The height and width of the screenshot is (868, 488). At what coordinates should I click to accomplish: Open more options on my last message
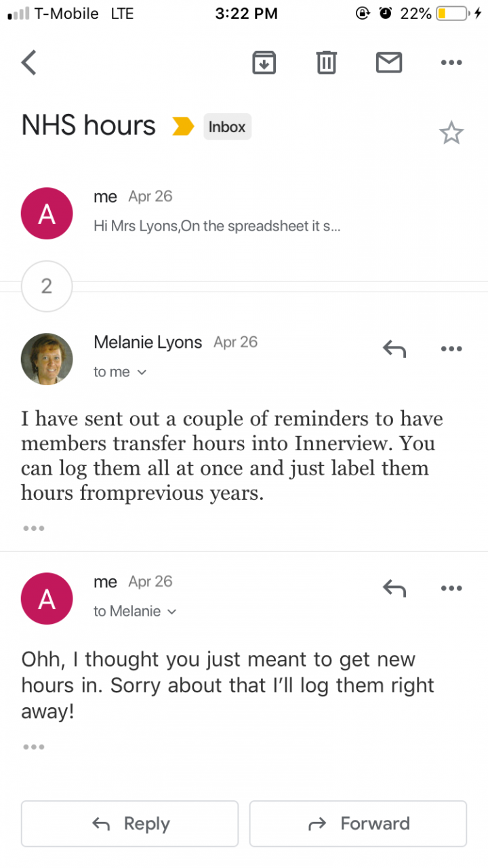[451, 588]
